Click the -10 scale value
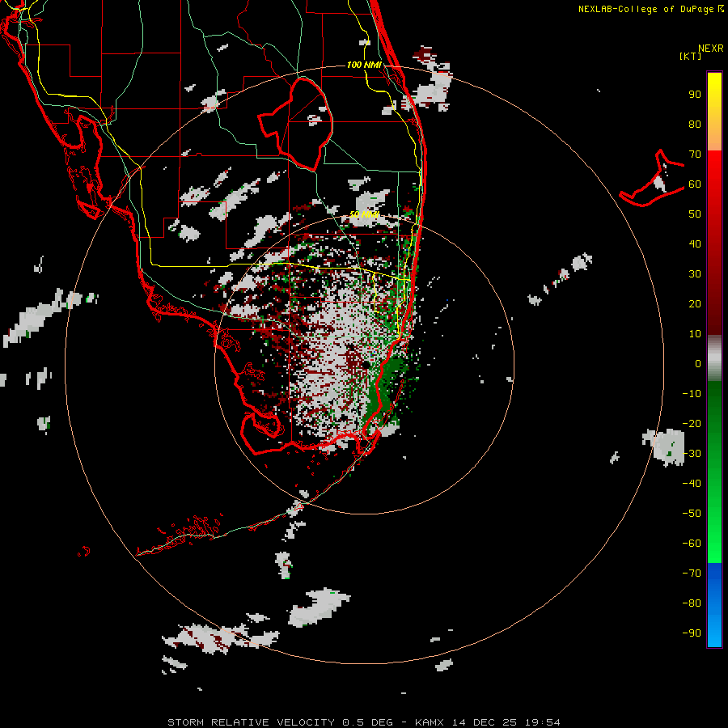Viewport: 728px width, 728px height. (692, 394)
